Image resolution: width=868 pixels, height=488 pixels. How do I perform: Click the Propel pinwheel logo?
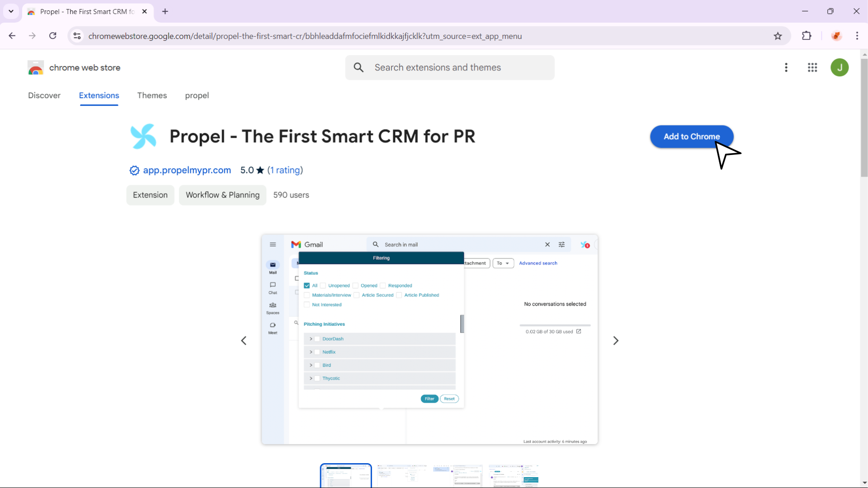click(x=143, y=136)
